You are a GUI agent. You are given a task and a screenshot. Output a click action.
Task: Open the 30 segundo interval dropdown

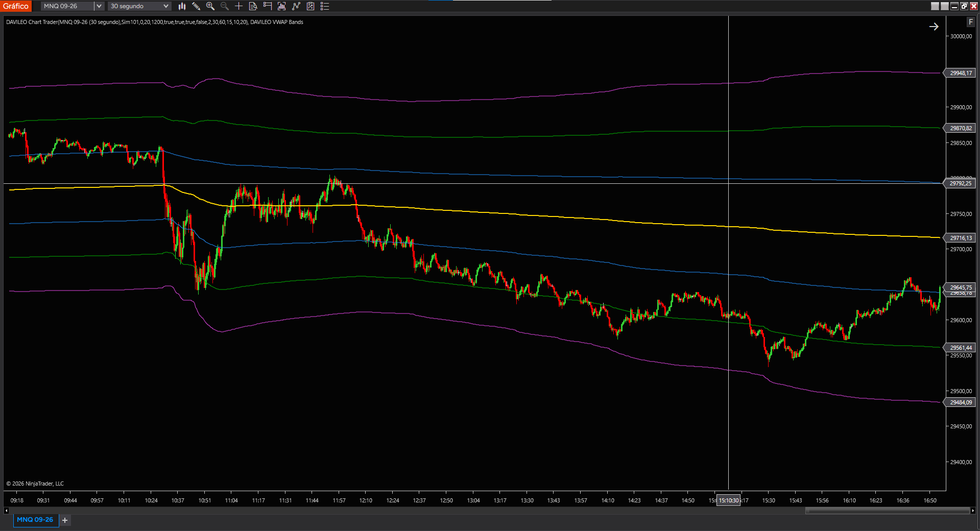[139, 6]
